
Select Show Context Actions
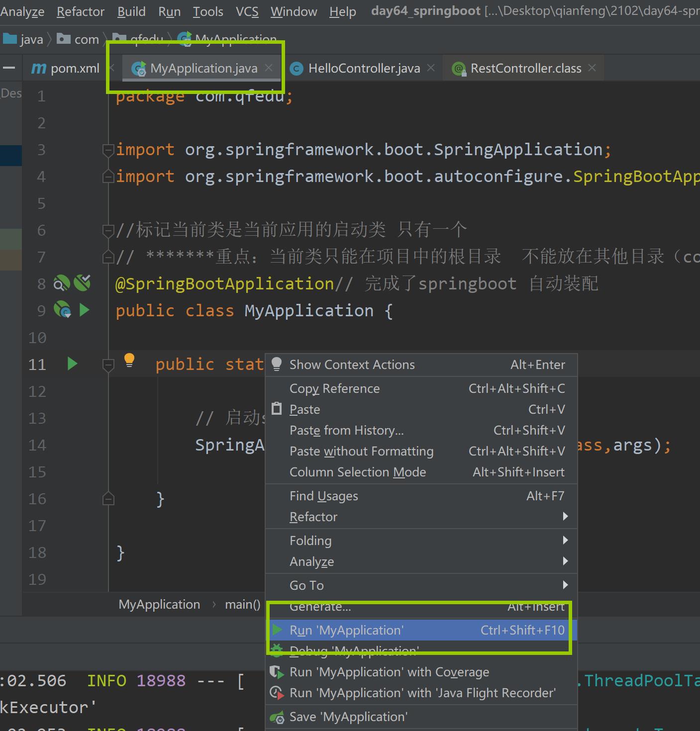pos(421,365)
